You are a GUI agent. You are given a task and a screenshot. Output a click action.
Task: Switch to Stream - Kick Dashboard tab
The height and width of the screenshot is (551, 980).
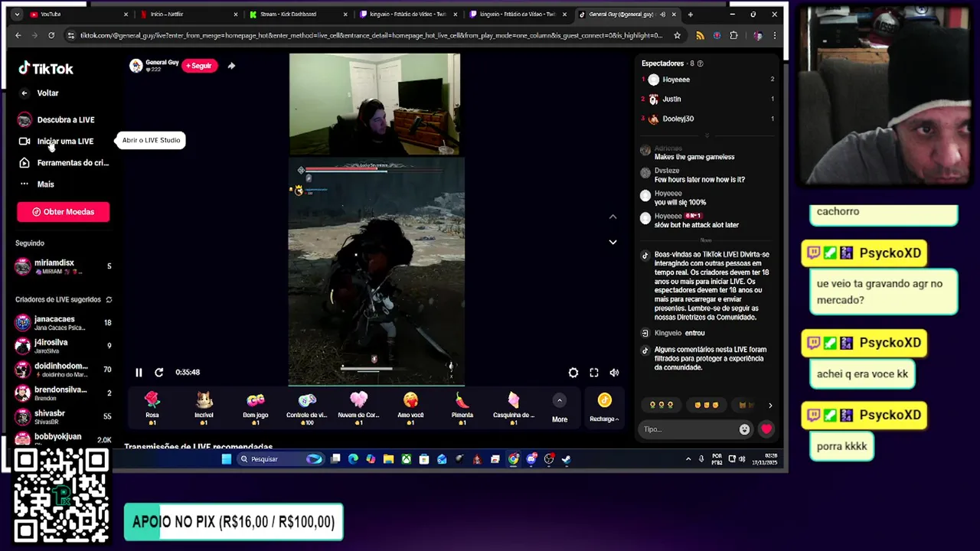coord(299,14)
